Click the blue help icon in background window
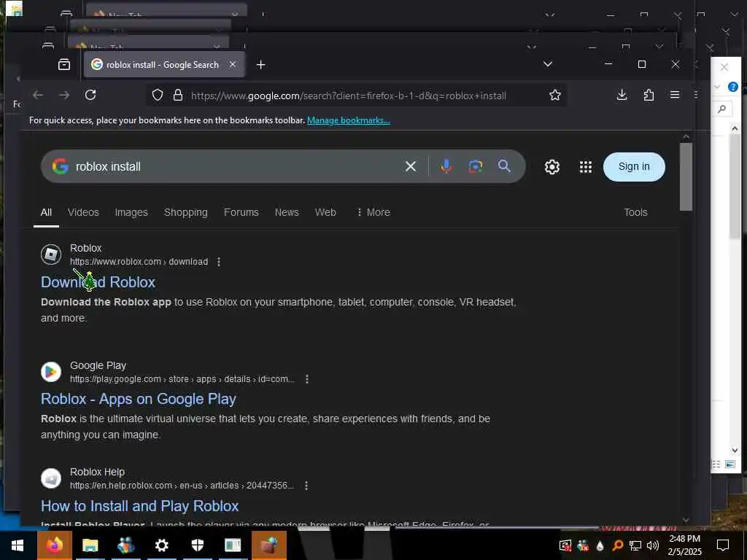This screenshot has width=747, height=560. coord(732,87)
